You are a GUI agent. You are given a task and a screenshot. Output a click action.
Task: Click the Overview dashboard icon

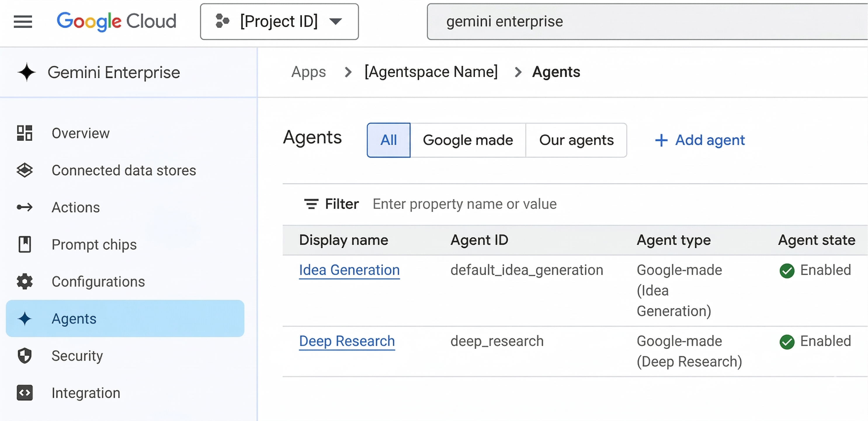(25, 133)
